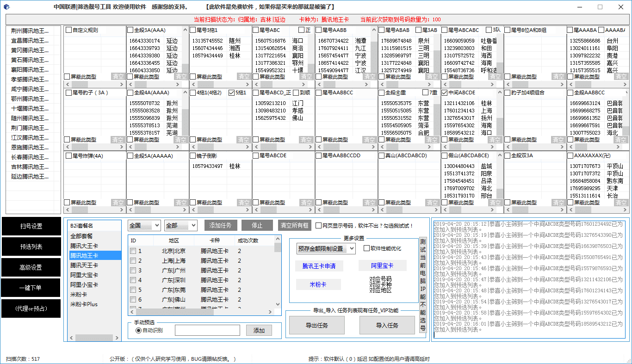The height and width of the screenshot is (364, 632).
Task: Click the 导出任务 button
Action: [x=317, y=325]
